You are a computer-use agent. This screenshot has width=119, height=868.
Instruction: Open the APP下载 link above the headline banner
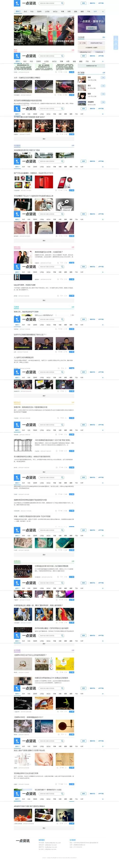[101, 3]
